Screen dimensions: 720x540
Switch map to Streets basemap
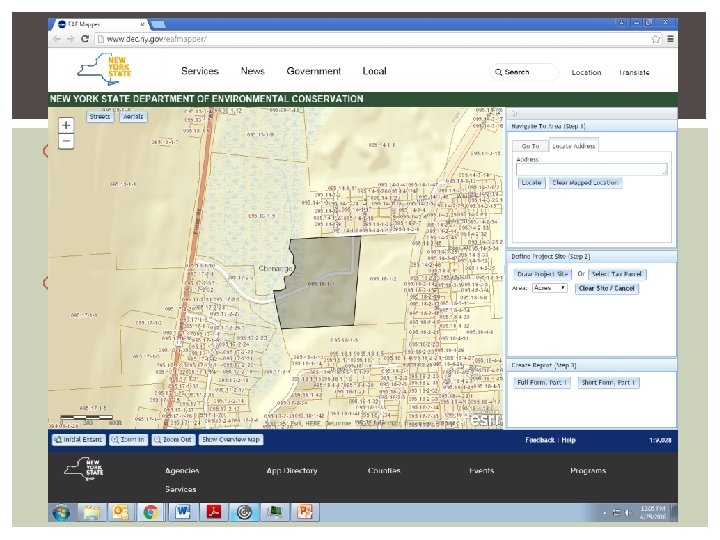pos(100,117)
